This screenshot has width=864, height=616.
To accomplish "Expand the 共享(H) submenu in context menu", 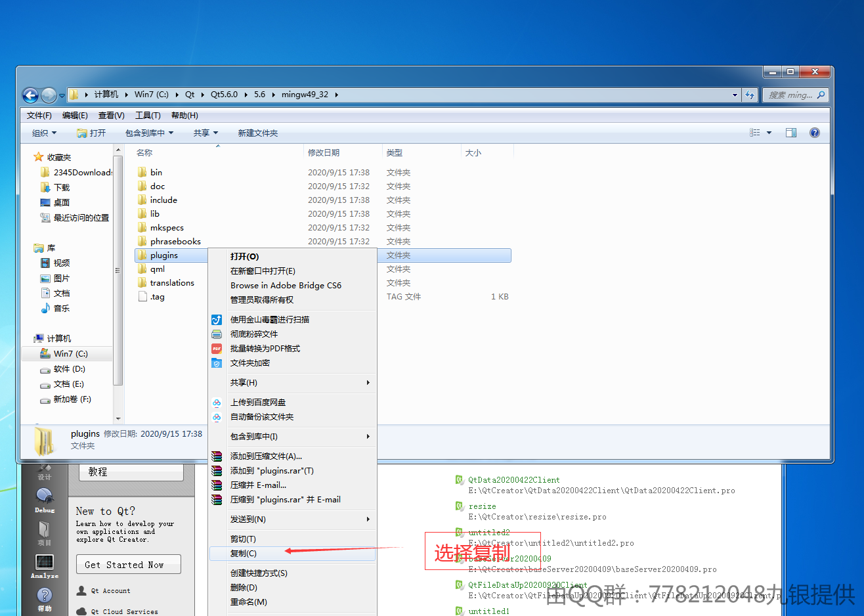I will [x=293, y=383].
